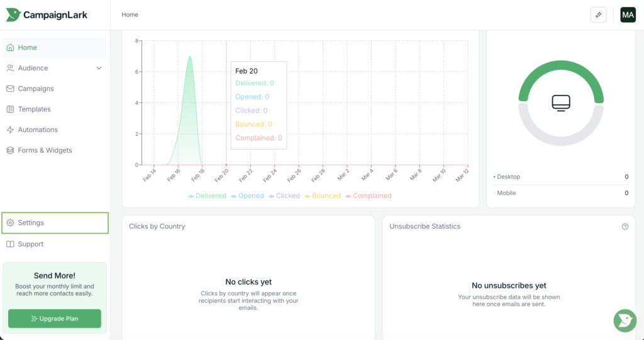This screenshot has height=340, width=644.
Task: Click Unsubscribe Statistics help question icon
Action: tap(625, 226)
